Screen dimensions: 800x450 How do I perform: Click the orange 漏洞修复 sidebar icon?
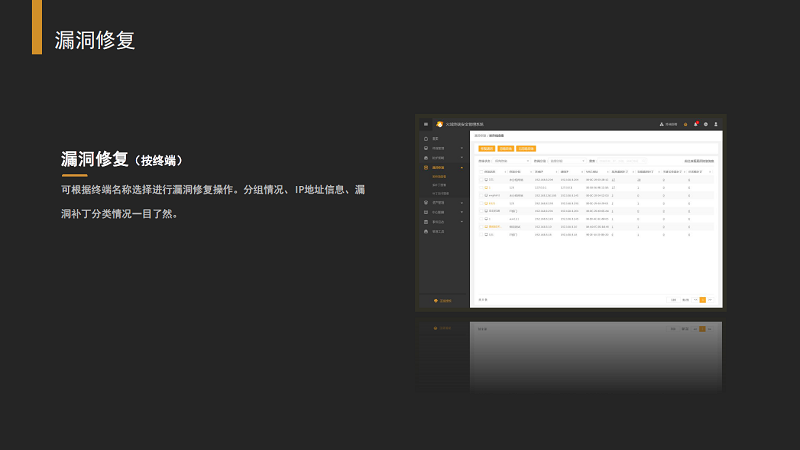pos(427,167)
